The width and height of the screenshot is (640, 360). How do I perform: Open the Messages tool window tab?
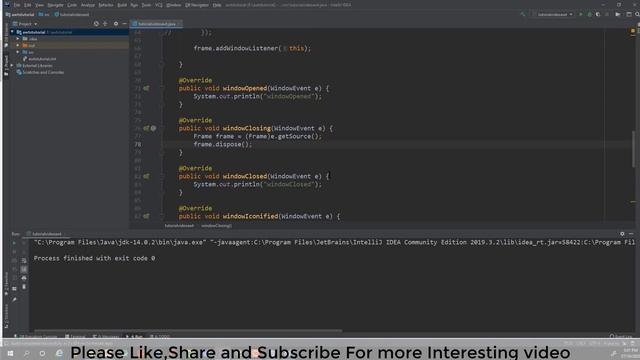106,337
